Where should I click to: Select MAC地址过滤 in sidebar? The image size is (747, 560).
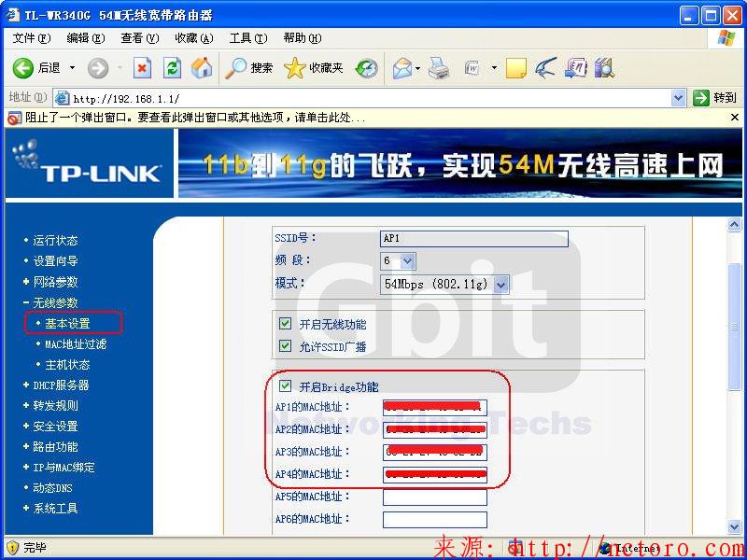(76, 343)
